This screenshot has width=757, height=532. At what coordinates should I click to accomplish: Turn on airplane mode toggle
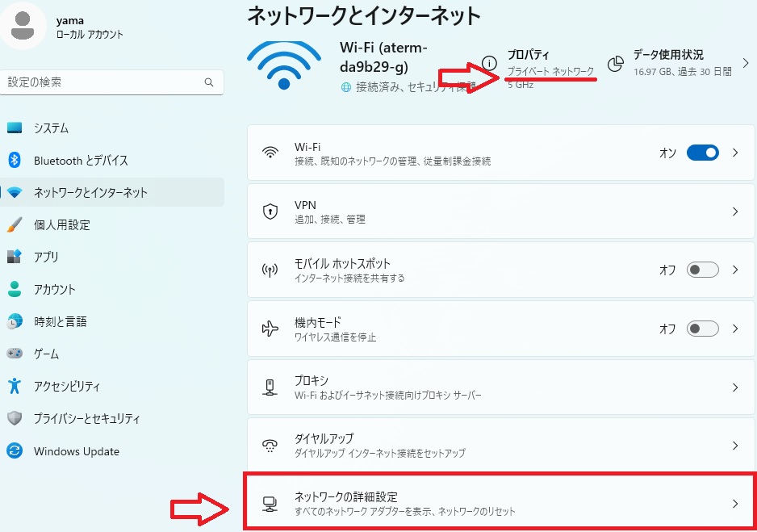[702, 329]
